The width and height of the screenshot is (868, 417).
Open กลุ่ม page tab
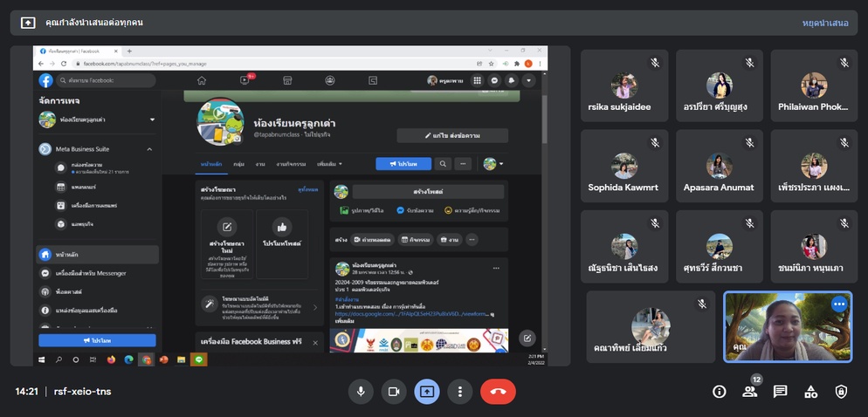tap(239, 164)
